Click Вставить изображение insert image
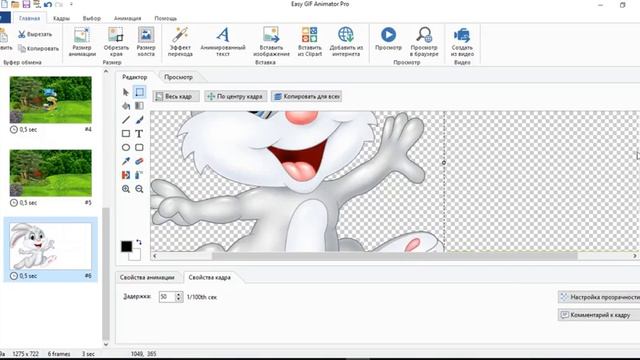Viewport: 640px width, 360px height. [x=271, y=42]
